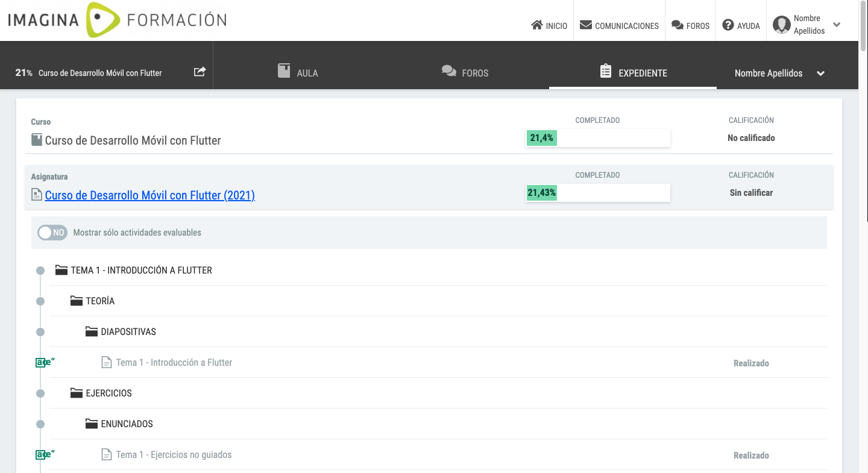Collapse TEMA 1 - INTRODUCCIÓN A FLUTTER tree node
868x473 pixels.
coord(40,271)
